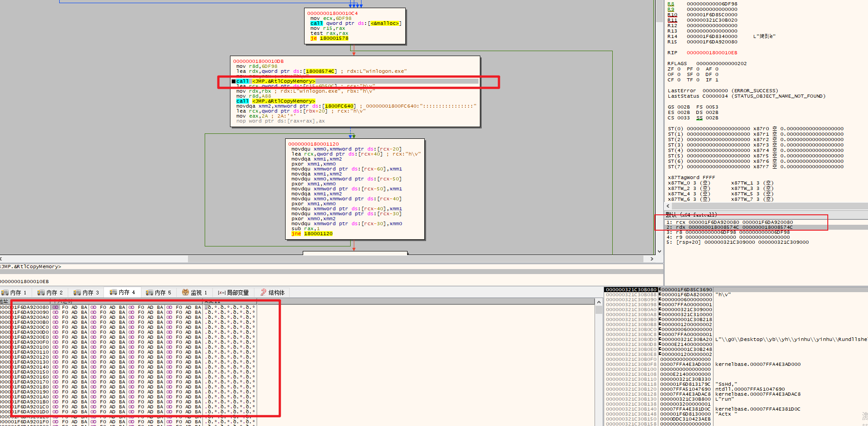Click the registers panel scroll-left arrow
The width and height of the screenshot is (868, 426).
click(668, 206)
